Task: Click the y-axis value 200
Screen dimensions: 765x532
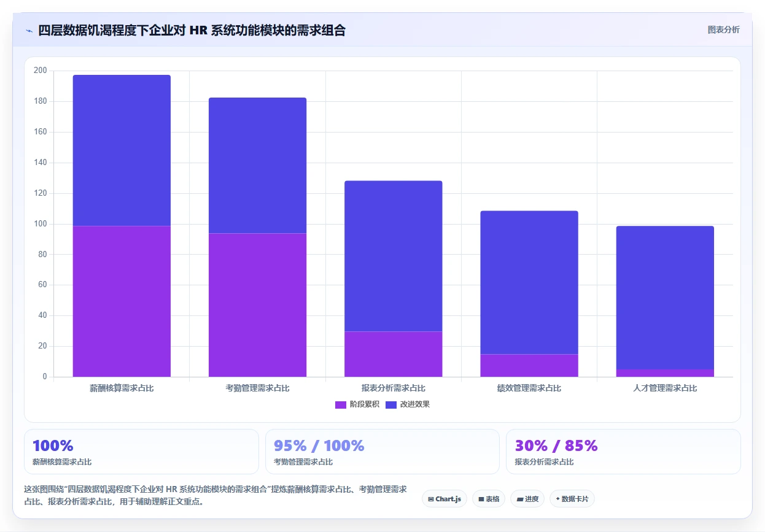Action: (x=41, y=71)
